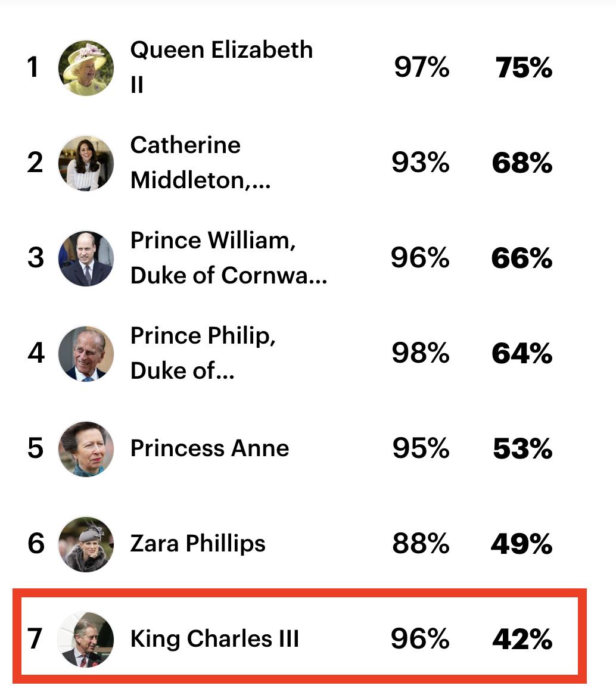The height and width of the screenshot is (692, 616).
Task: Click the bold 42% value in the highlighted row
Action: pos(522,640)
